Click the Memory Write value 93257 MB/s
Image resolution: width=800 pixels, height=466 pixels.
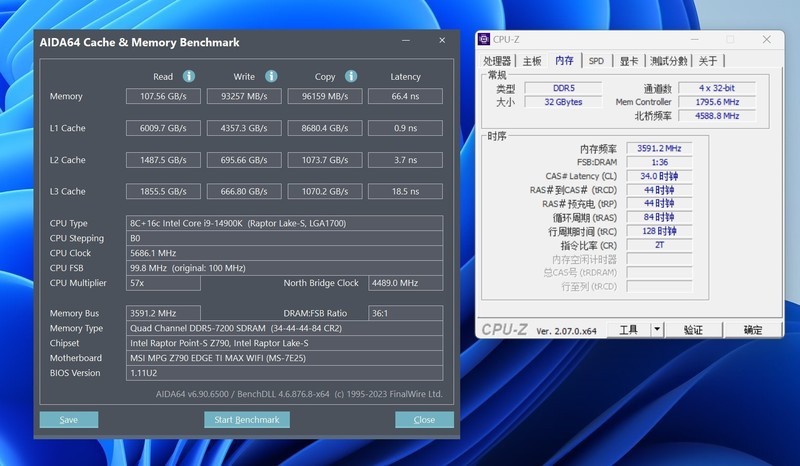pyautogui.click(x=244, y=96)
